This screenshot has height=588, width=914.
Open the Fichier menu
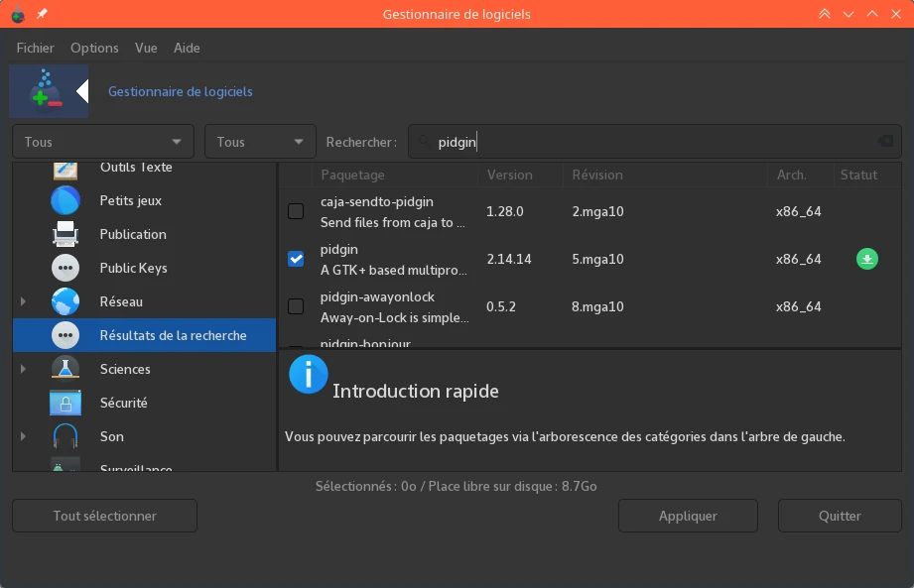tap(35, 48)
